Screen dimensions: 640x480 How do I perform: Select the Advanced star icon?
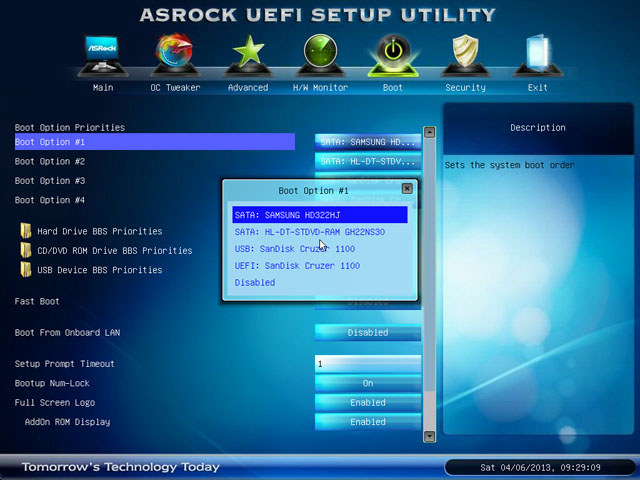(248, 55)
